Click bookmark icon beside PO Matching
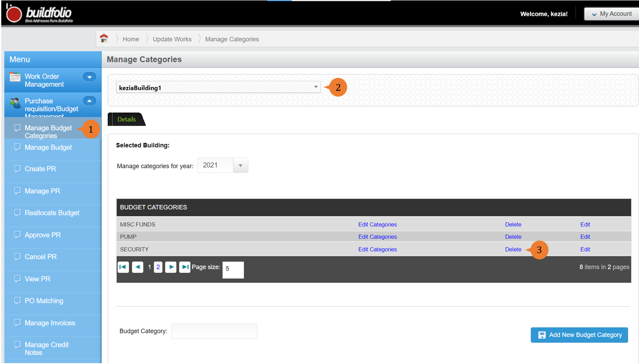 pos(17,301)
